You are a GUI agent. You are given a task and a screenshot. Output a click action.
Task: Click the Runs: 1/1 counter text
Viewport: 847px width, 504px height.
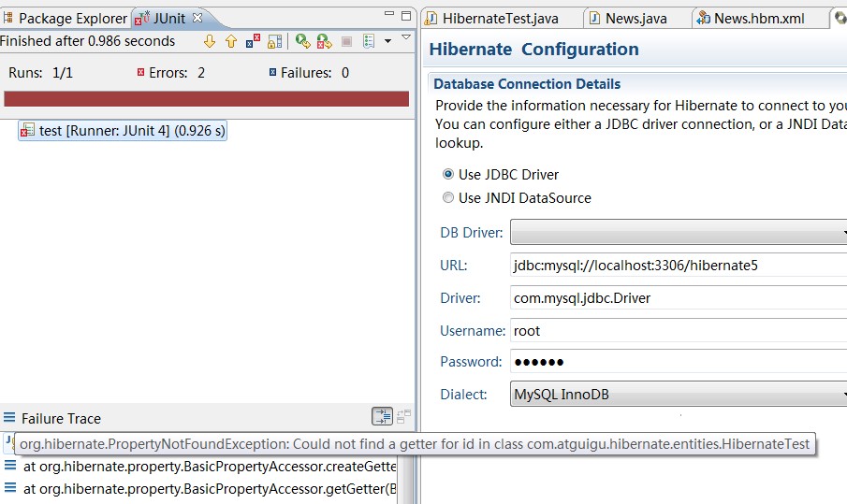click(x=40, y=73)
